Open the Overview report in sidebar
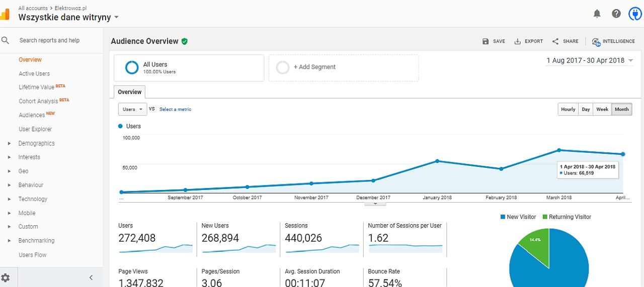644x287 pixels. point(30,60)
